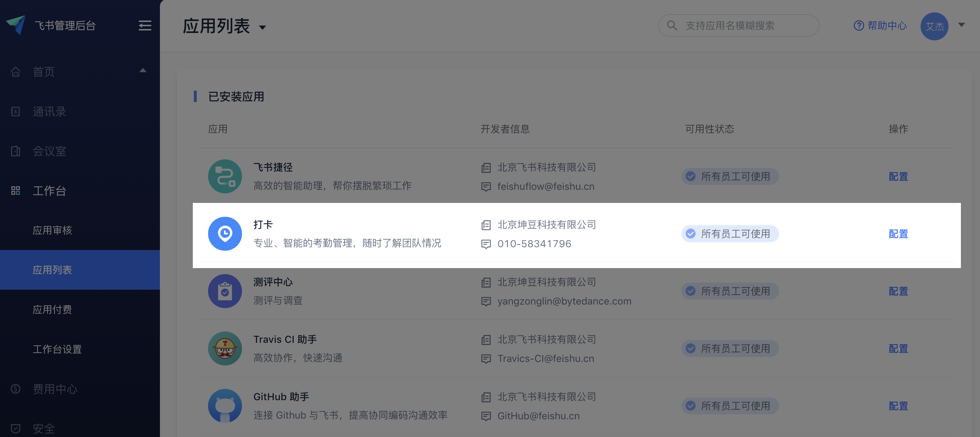Open the 艾杰 user avatar

click(934, 26)
